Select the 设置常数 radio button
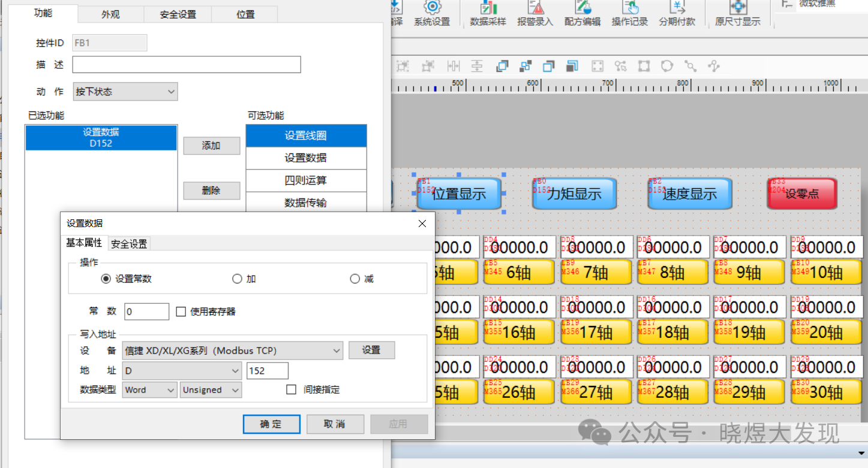The width and height of the screenshot is (868, 468). [106, 279]
